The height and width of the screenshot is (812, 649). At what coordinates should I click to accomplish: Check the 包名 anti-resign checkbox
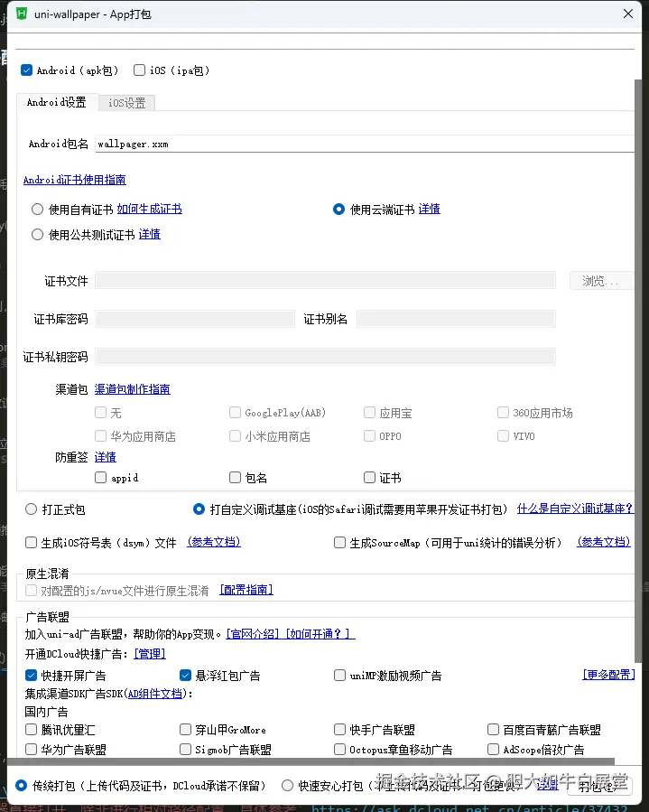235,477
